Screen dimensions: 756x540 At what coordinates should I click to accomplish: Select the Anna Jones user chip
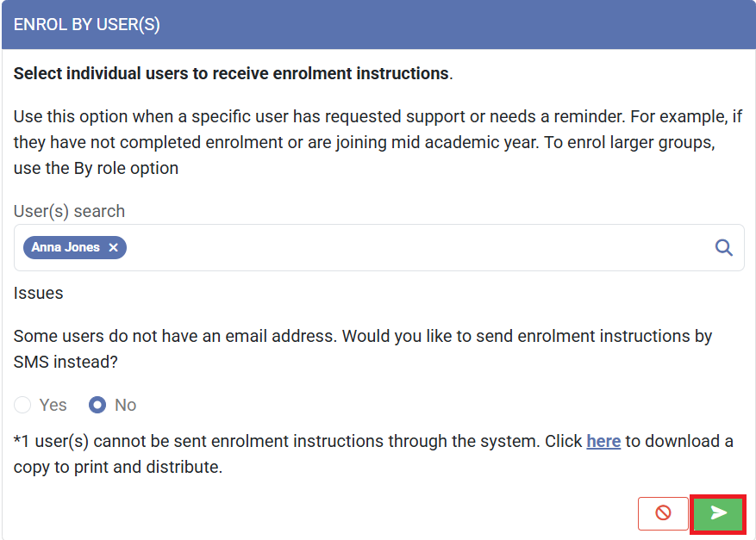tap(65, 247)
